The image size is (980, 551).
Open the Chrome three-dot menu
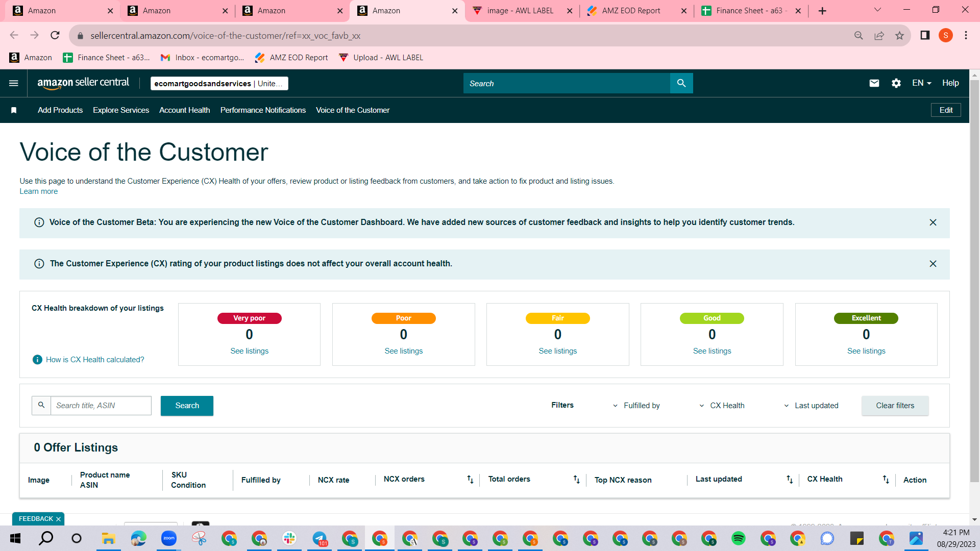(966, 35)
